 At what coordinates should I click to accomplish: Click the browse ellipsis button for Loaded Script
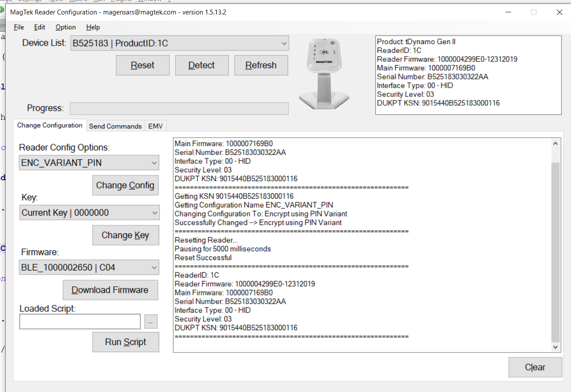click(x=150, y=321)
